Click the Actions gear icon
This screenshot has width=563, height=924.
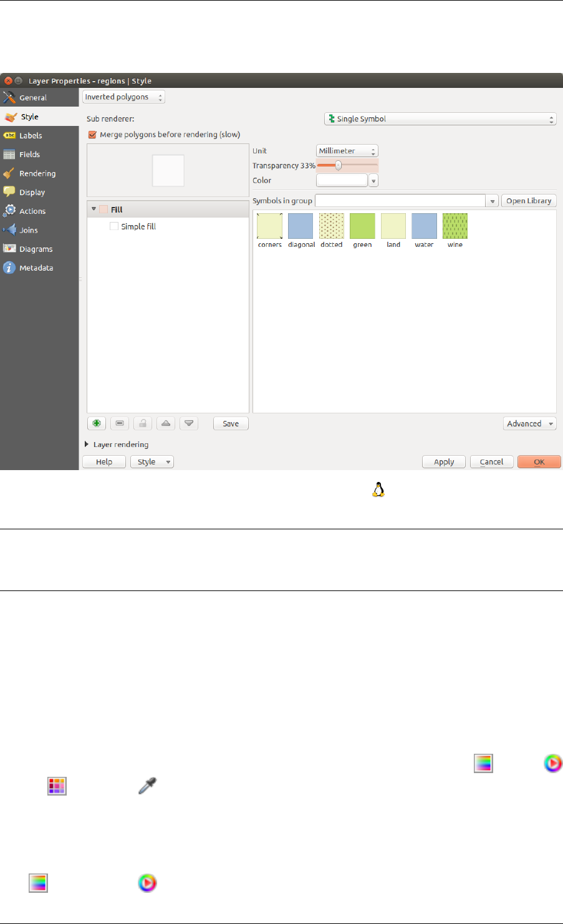pos(9,211)
